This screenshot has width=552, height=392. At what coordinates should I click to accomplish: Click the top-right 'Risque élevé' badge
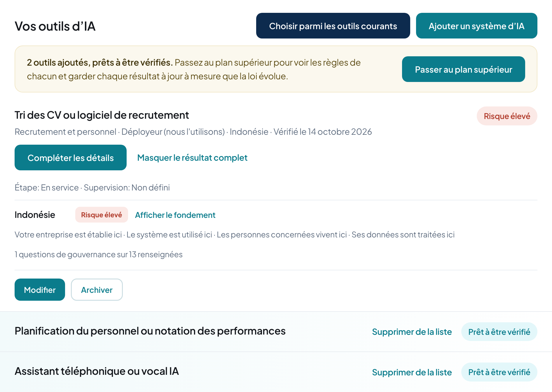click(507, 116)
